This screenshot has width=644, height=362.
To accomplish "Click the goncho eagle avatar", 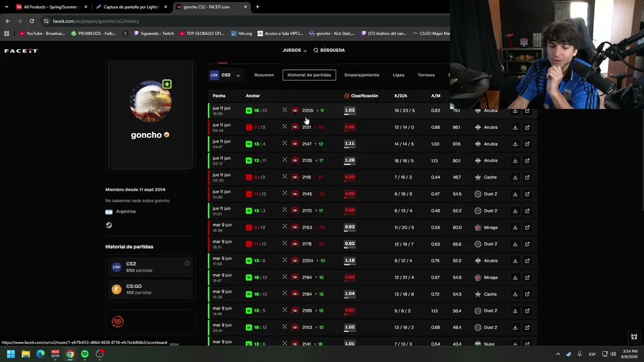I will click(x=151, y=102).
